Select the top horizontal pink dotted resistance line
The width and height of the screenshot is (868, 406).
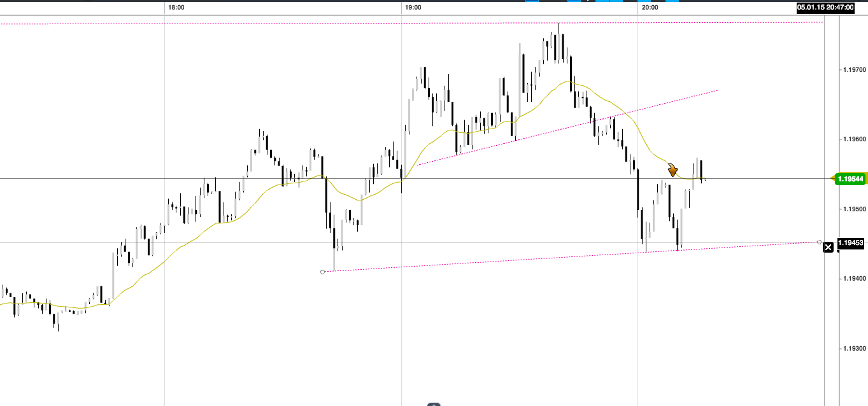pos(411,23)
